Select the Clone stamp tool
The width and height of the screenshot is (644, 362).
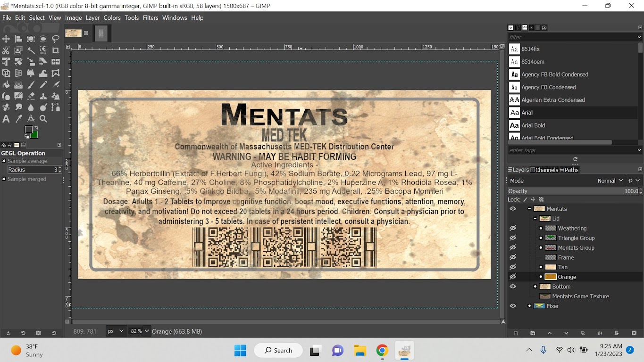(43, 96)
